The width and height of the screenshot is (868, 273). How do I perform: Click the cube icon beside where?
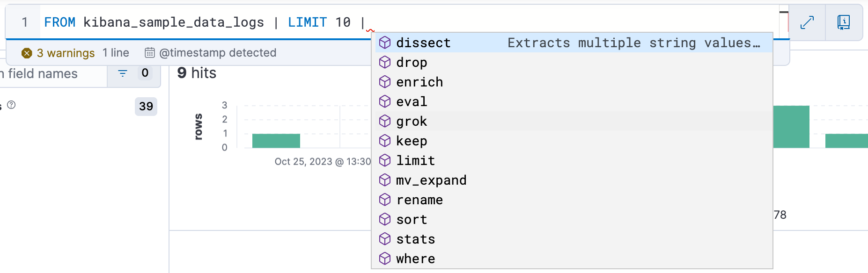385,259
